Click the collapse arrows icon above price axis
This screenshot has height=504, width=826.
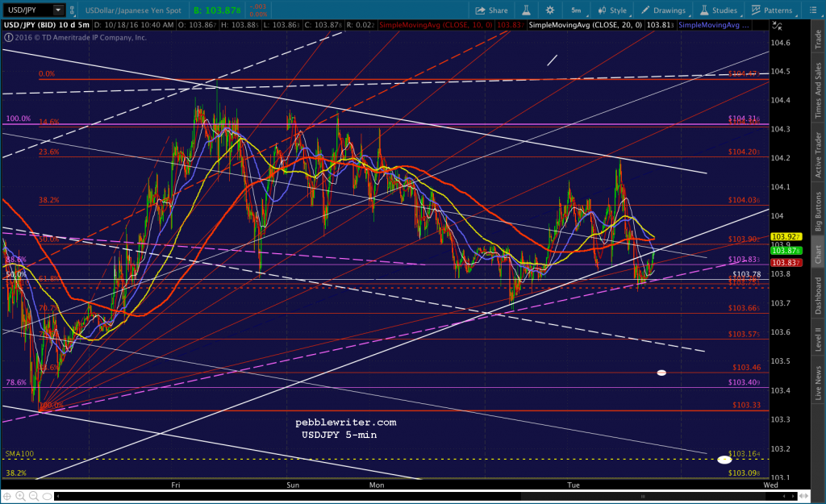point(777,25)
